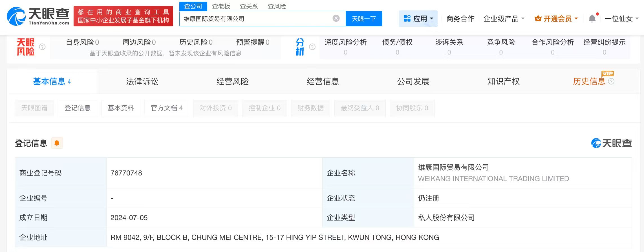Click WEIKANG INTERNATIONAL TRADING LIMITED text
This screenshot has height=252, width=644.
click(493, 179)
